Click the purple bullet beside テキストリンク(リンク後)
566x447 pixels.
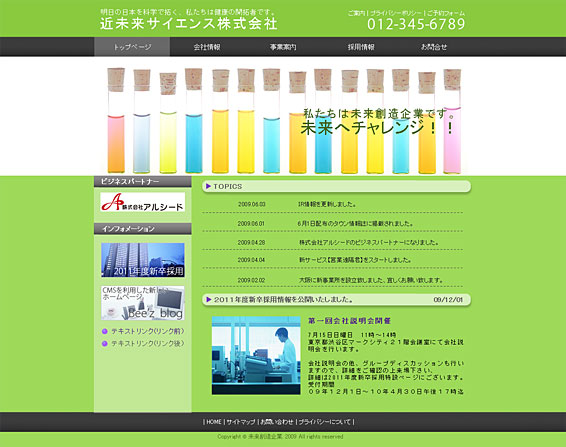point(105,343)
